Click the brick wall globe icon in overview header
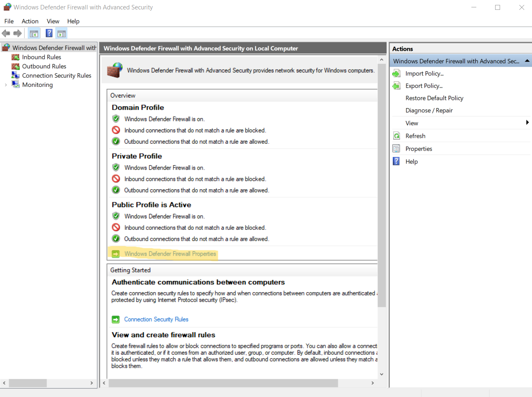Viewport: 532px width, 397px height. (x=115, y=70)
